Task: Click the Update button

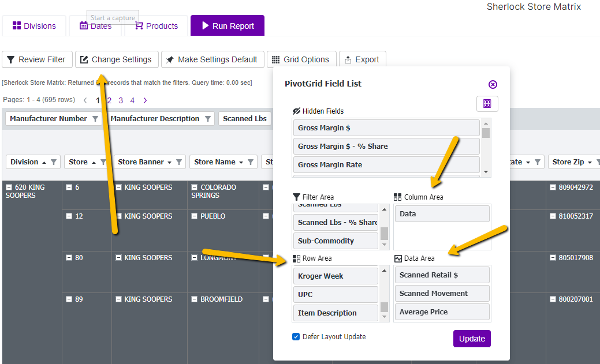Action: 472,339
